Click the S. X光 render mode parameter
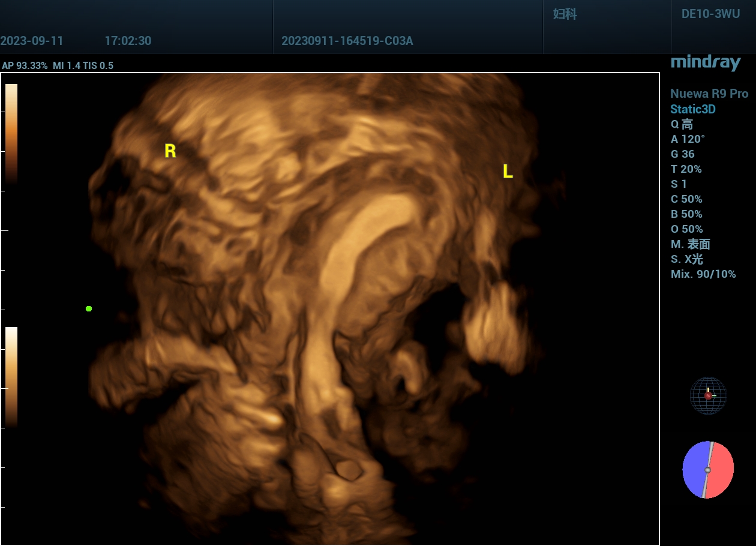 [x=686, y=259]
